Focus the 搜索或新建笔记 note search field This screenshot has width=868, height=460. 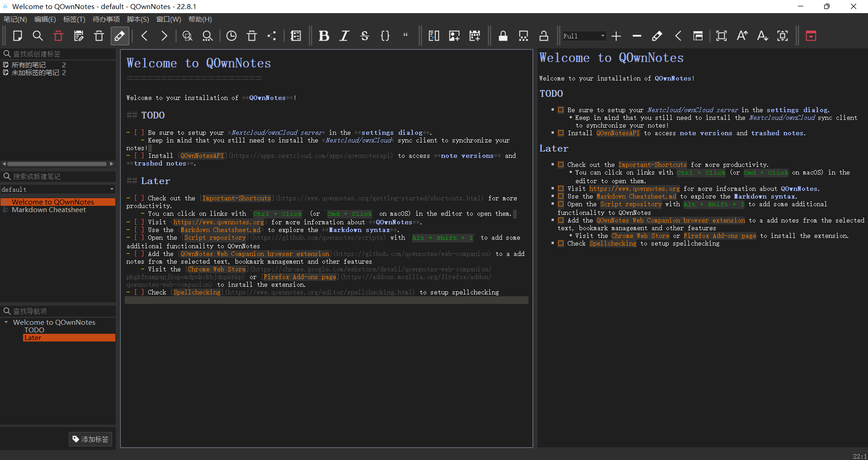58,176
